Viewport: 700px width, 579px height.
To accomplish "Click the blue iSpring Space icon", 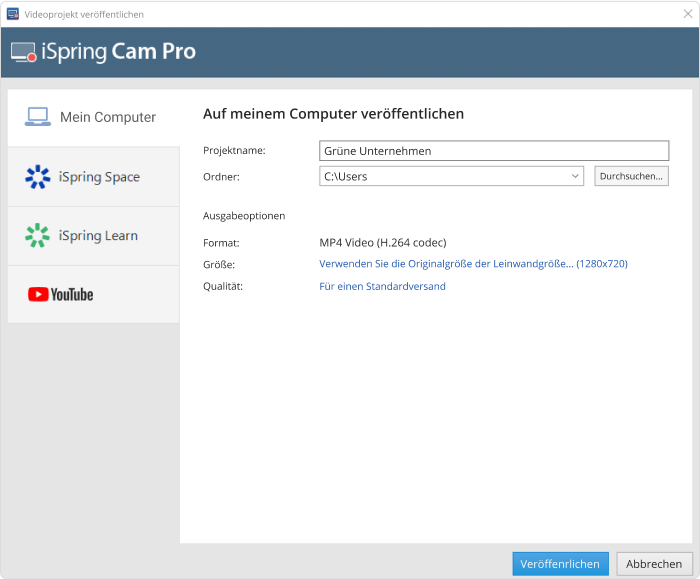I will click(x=38, y=177).
